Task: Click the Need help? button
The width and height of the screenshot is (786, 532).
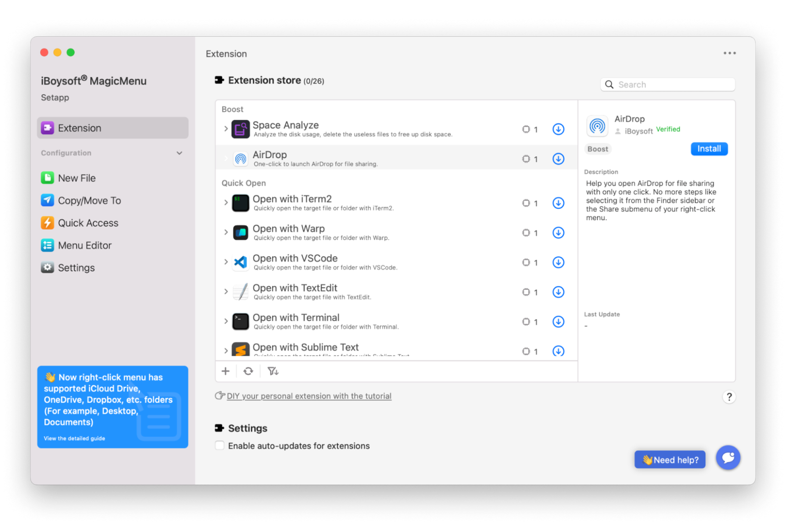Action: (x=670, y=459)
